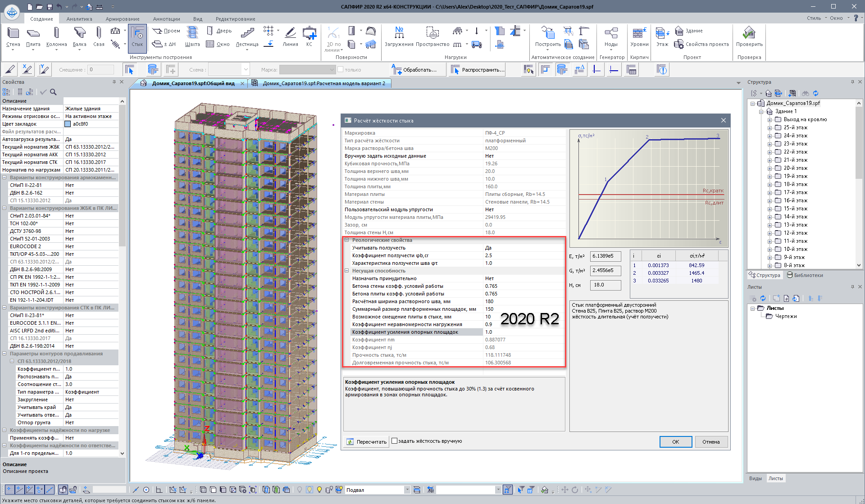
Task: Switch to the Армирование ribbon tab
Action: [123, 19]
